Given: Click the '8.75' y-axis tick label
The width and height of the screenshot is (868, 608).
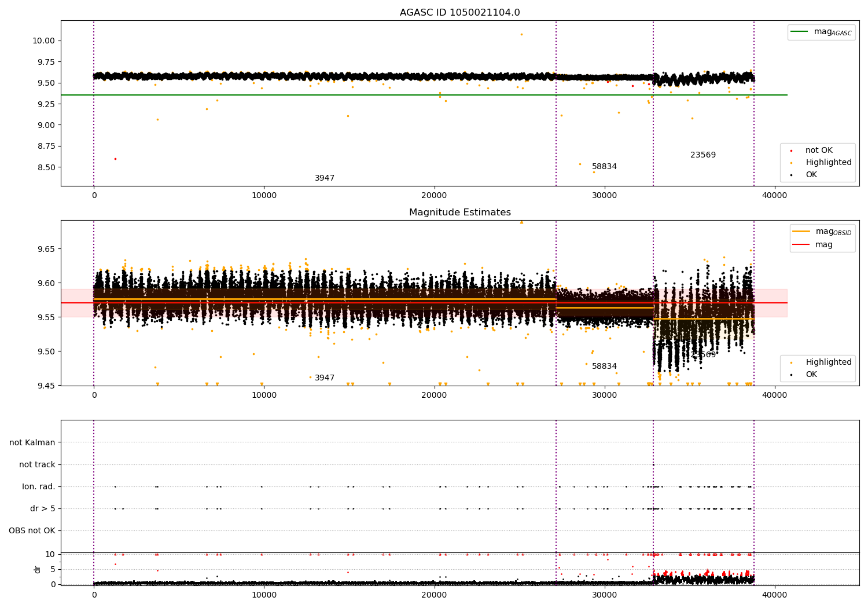Looking at the screenshot, I should [x=46, y=146].
